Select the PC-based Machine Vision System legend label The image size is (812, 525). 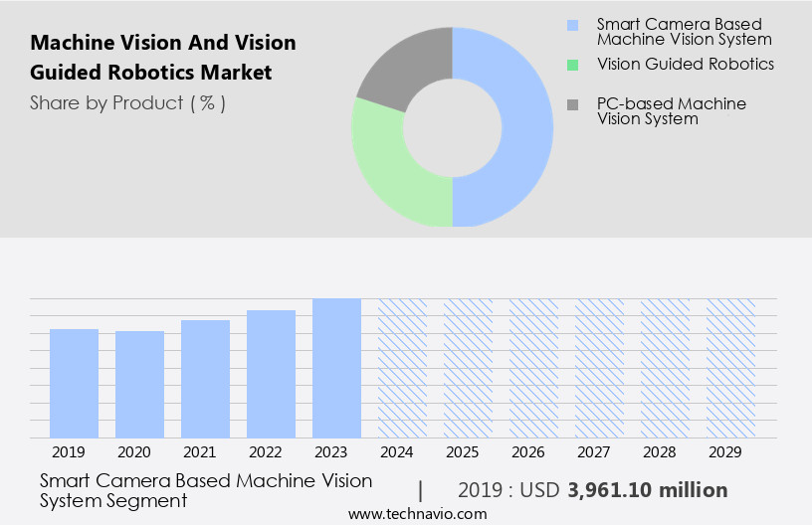(671, 111)
